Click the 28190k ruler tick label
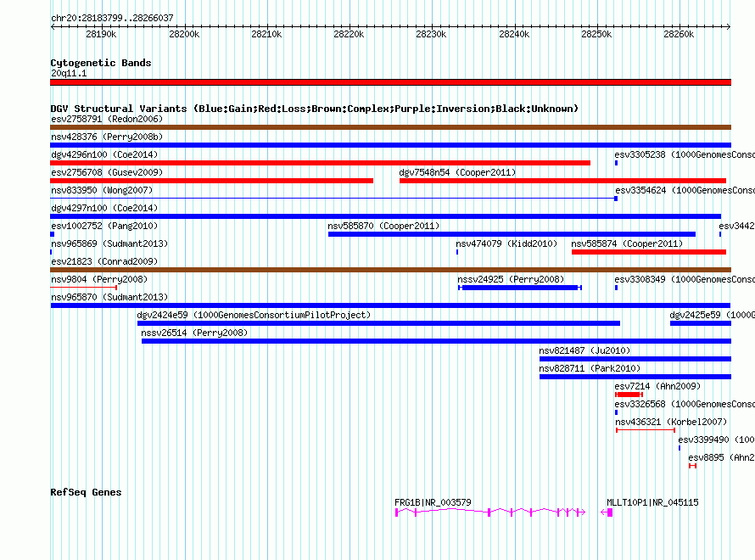The width and height of the screenshot is (755, 560). pyautogui.click(x=101, y=34)
